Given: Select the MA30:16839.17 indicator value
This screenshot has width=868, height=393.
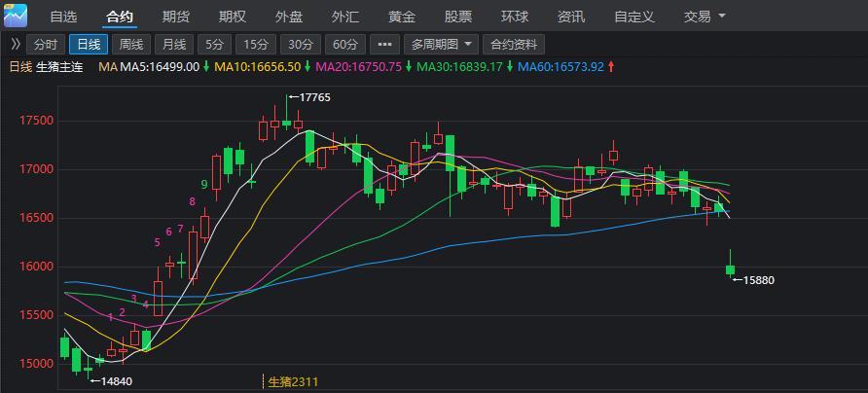Looking at the screenshot, I should [459, 67].
